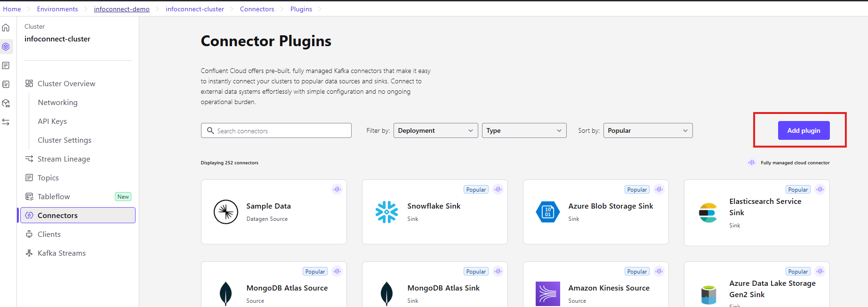Click fully-managed badge icon on Sample Data card
This screenshot has height=307, width=868.
coord(337,189)
